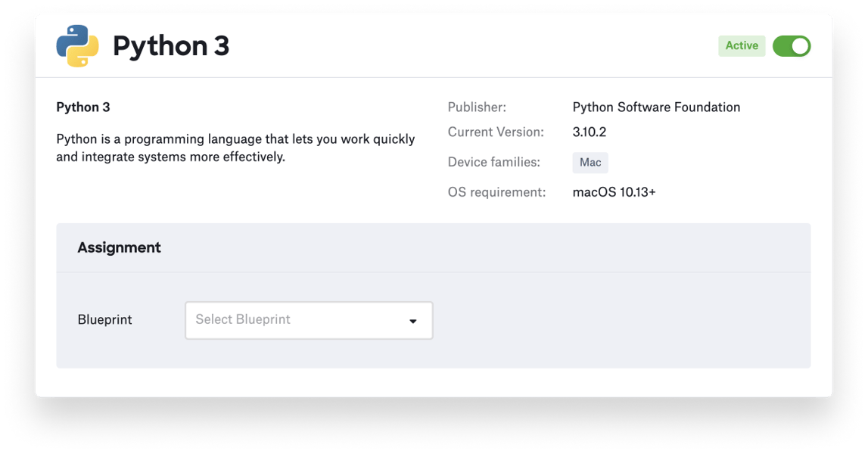This screenshot has height=454, width=868.
Task: Expand the Blueprint selection list
Action: 308,319
